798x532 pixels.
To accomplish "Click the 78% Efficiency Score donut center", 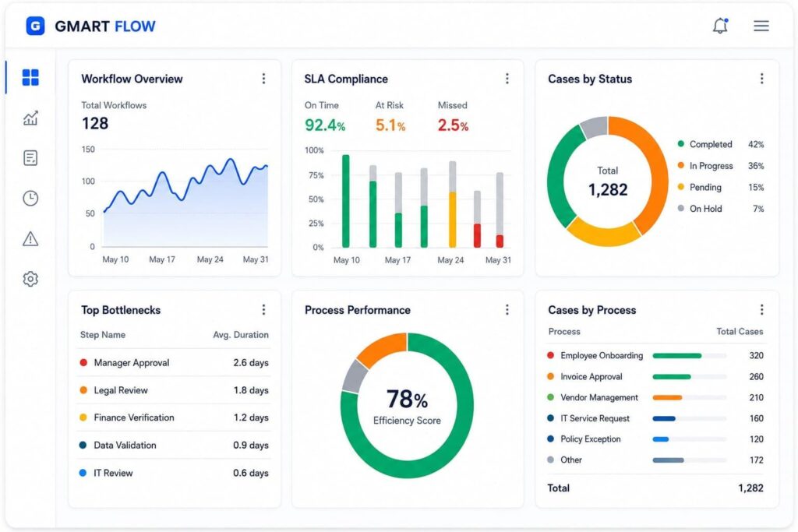I will pyautogui.click(x=407, y=405).
